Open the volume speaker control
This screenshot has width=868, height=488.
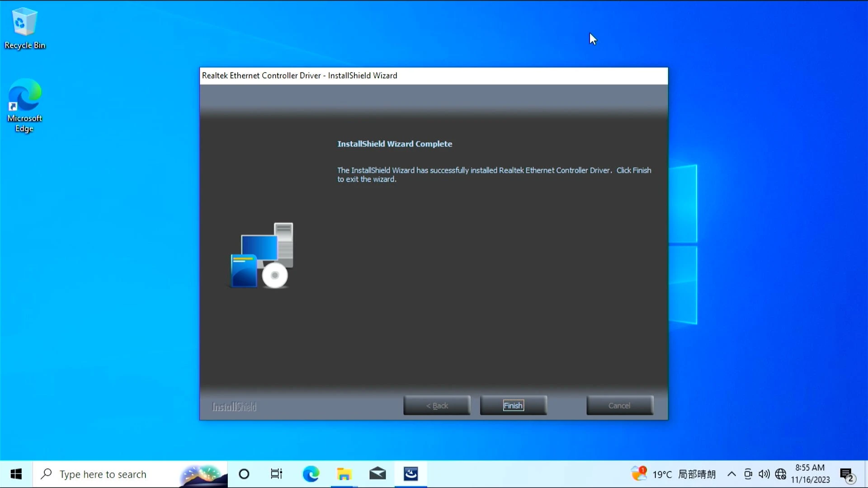coord(764,474)
